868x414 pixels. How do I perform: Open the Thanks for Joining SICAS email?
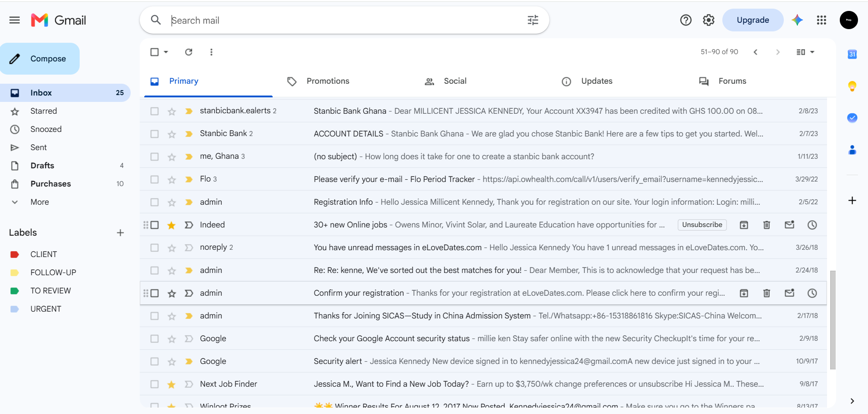(482, 316)
